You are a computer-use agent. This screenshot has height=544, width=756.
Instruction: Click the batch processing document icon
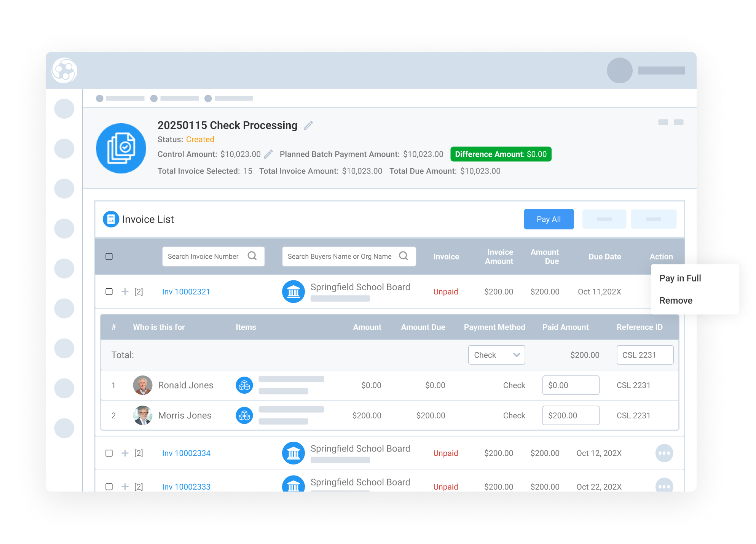pyautogui.click(x=121, y=148)
